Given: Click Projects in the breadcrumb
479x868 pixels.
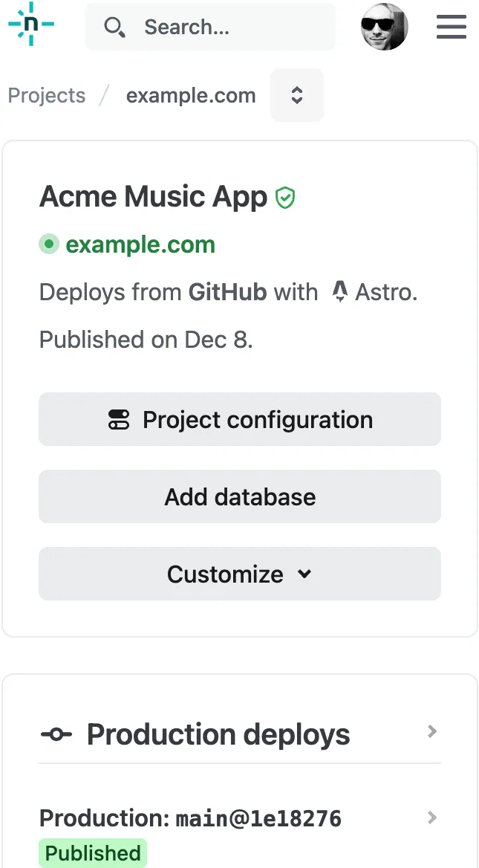Looking at the screenshot, I should click(x=46, y=95).
